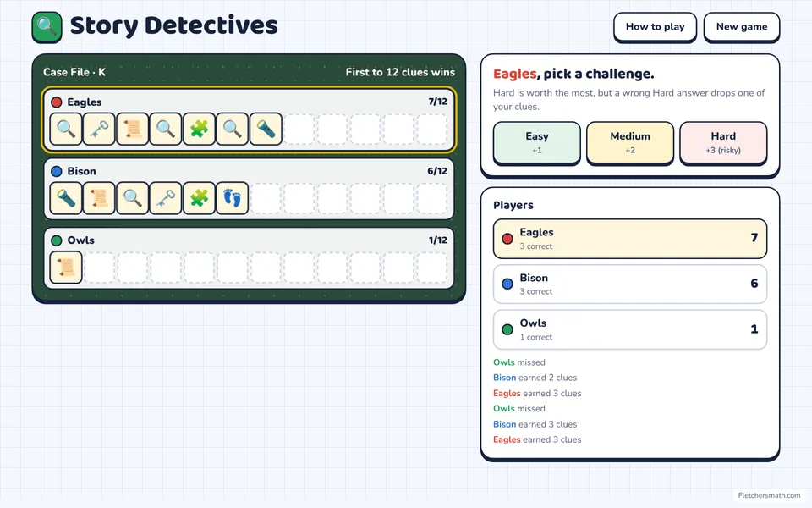Click the Owls 1/12 progress counter
The height and width of the screenshot is (508, 812).
[x=437, y=240]
